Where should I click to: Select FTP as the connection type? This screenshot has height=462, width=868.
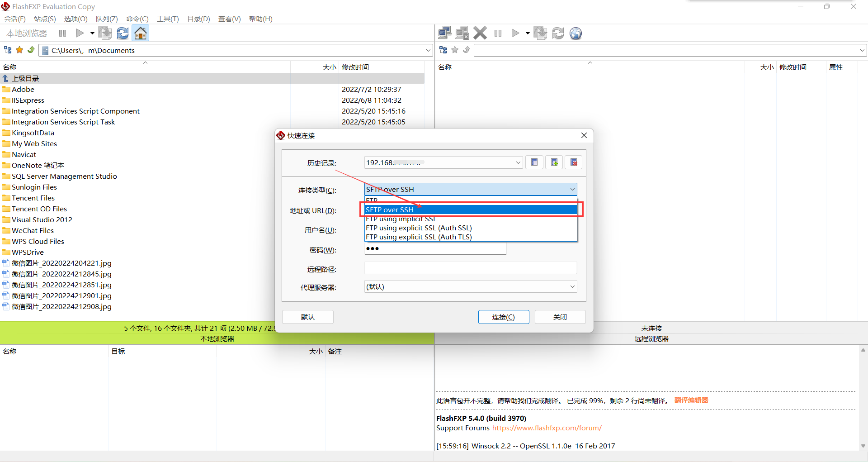393,200
